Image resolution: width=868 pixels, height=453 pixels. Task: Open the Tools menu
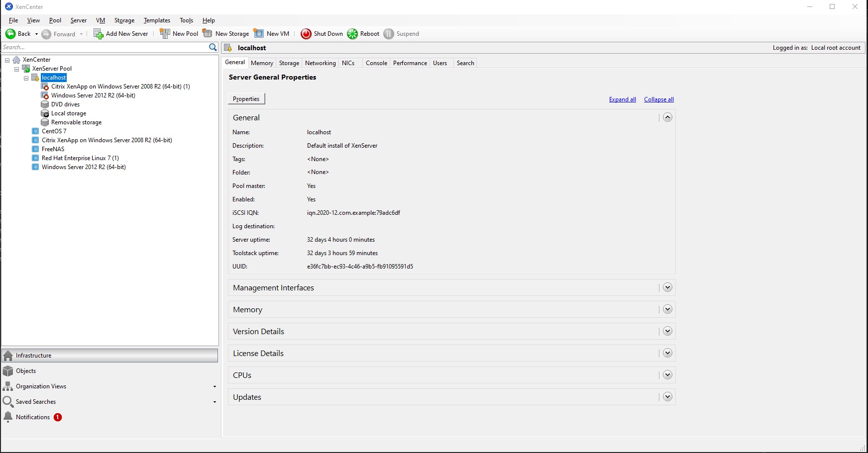[186, 20]
